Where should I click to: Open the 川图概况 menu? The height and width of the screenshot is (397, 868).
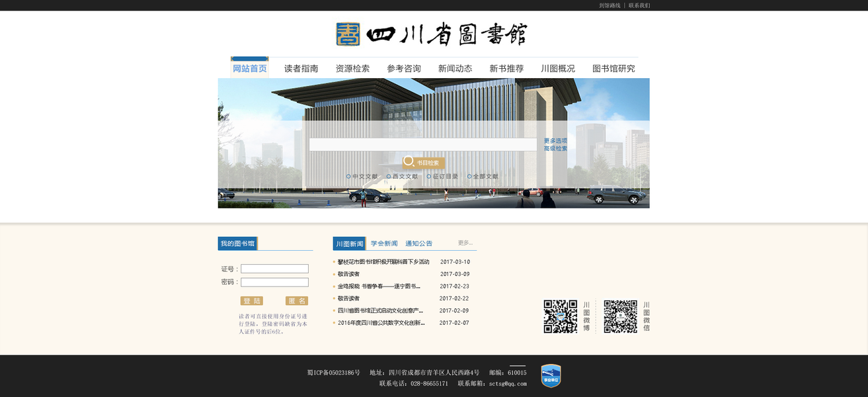pyautogui.click(x=558, y=68)
